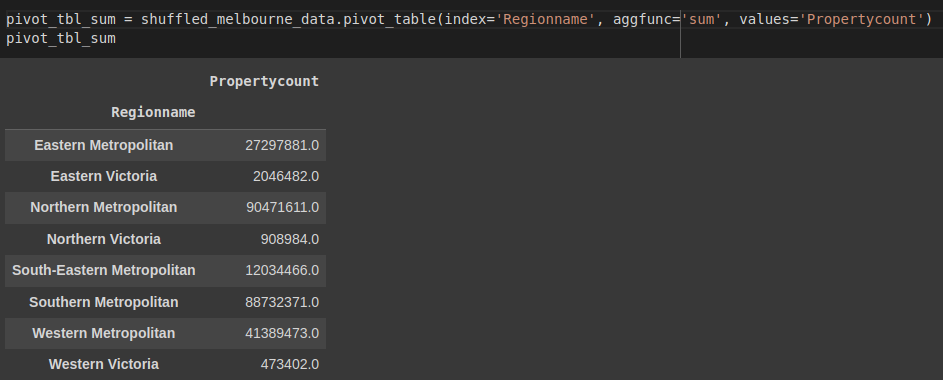Click the value 90471611.0
Screen dimensions: 943x380
(282, 208)
